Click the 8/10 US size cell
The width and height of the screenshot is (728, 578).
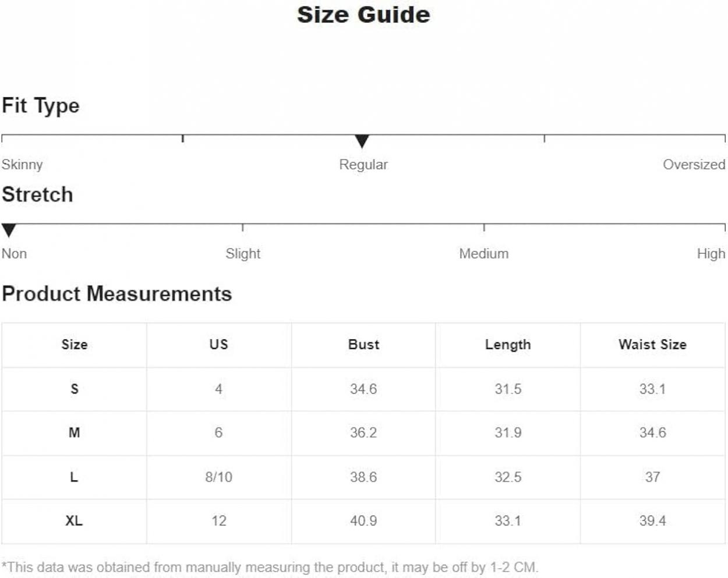(x=219, y=477)
